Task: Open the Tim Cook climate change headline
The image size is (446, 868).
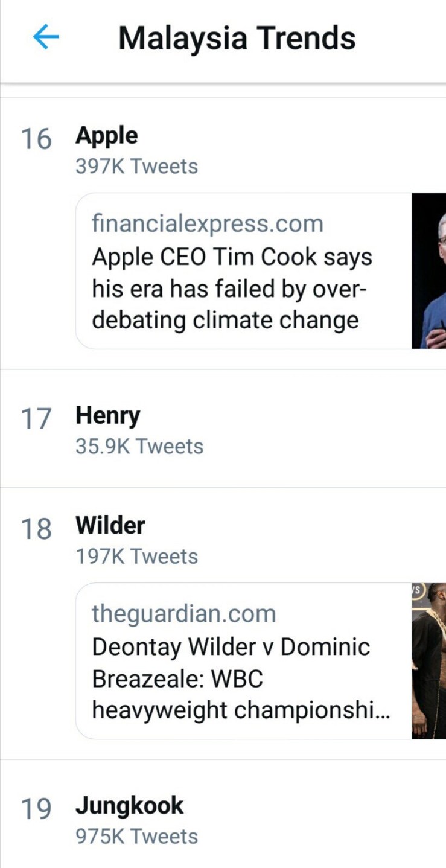Action: click(x=232, y=289)
